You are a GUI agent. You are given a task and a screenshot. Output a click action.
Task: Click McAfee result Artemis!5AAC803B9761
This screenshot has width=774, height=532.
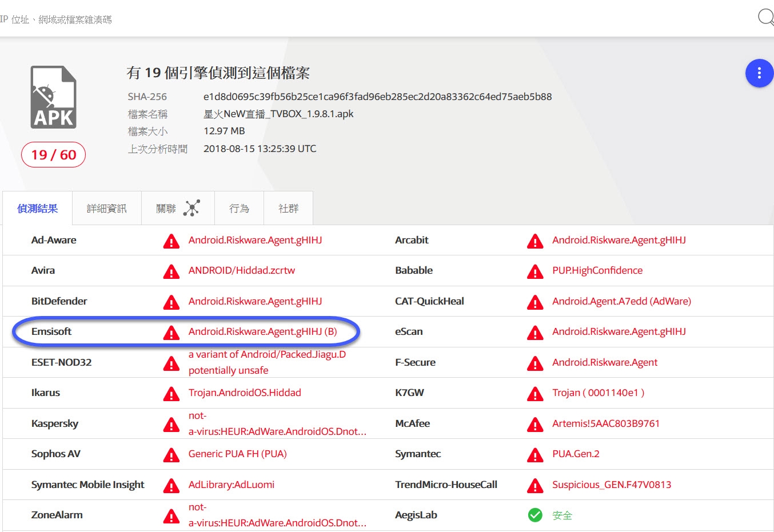[x=606, y=423]
